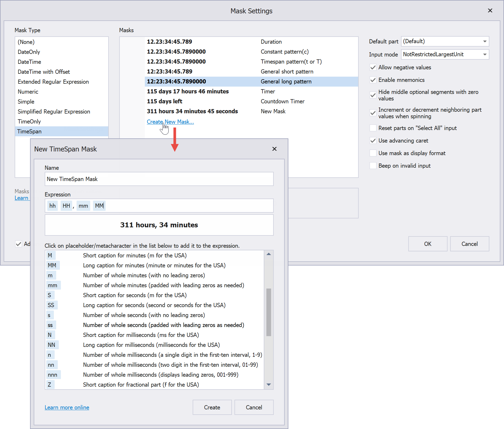Disable Allow negative values checkbox
The height and width of the screenshot is (429, 504).
[373, 67]
